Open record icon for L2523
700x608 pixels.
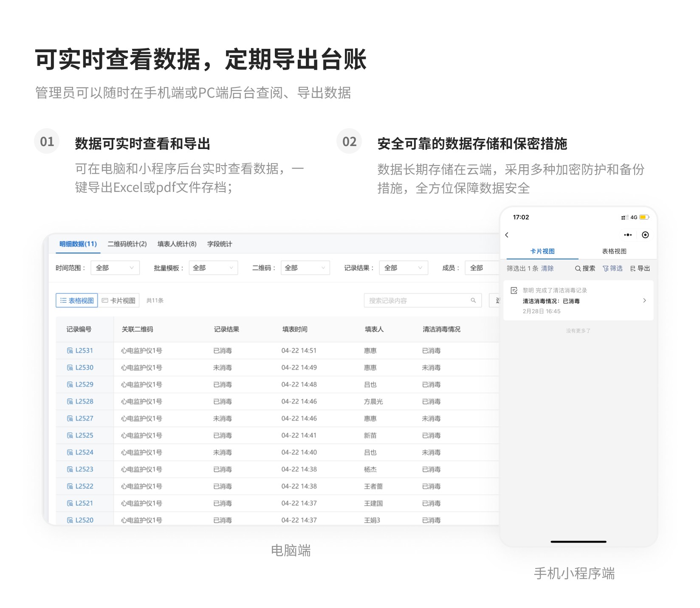(70, 470)
